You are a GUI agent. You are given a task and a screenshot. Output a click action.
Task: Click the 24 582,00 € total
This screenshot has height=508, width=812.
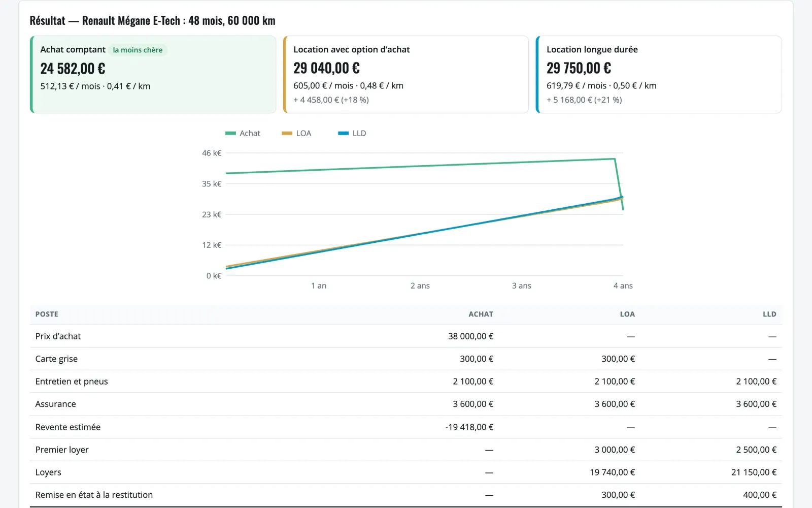73,69
